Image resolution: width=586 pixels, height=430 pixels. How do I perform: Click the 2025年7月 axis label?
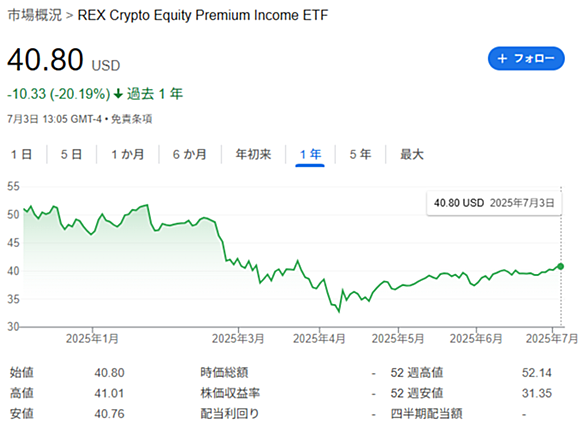click(552, 338)
